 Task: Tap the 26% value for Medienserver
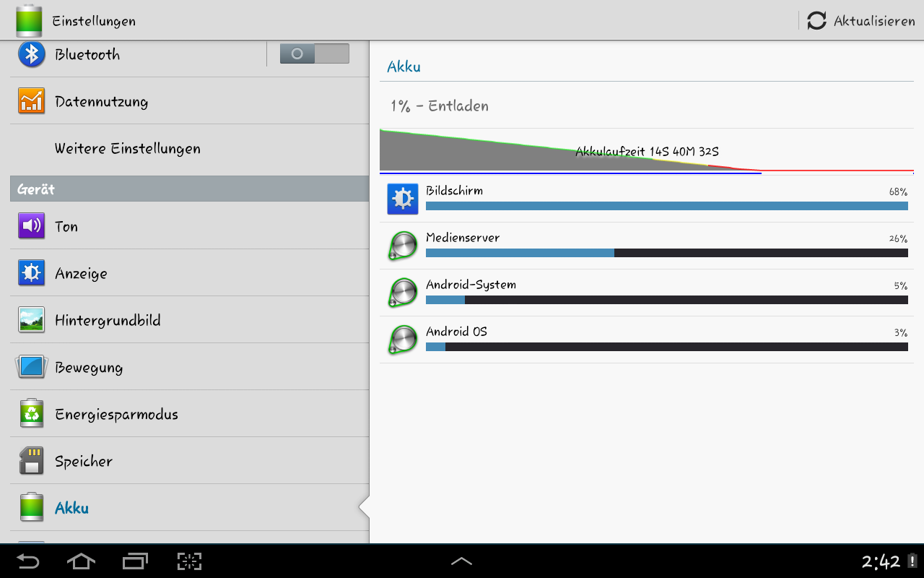898,239
